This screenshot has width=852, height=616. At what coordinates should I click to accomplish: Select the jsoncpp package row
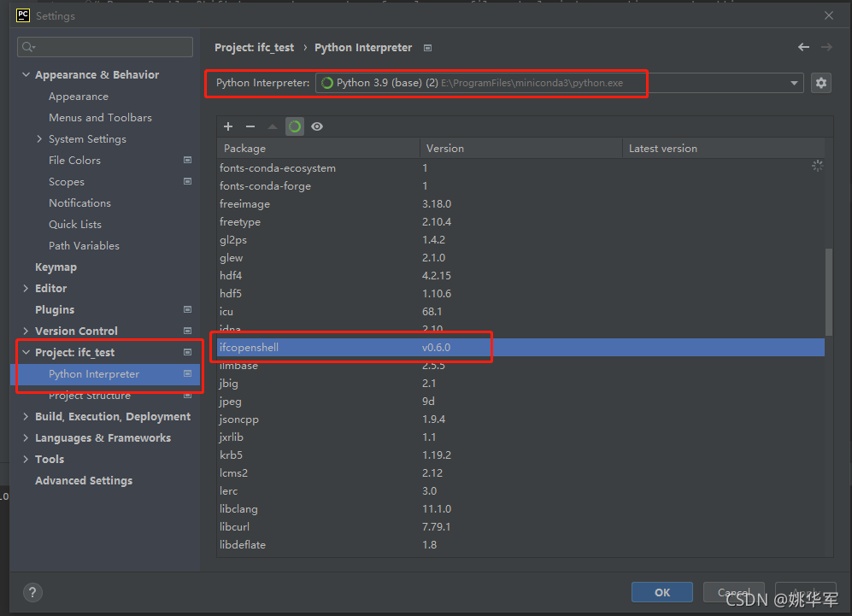[x=520, y=419]
